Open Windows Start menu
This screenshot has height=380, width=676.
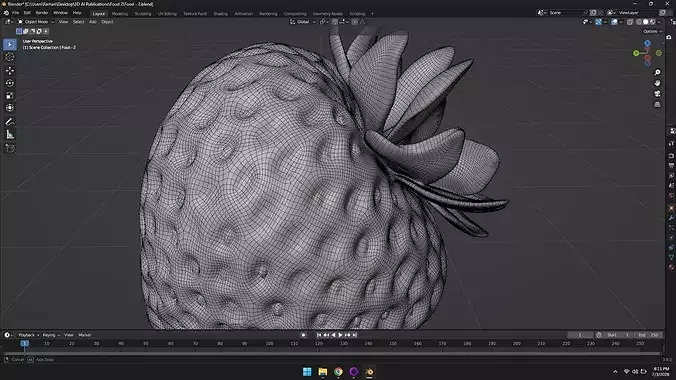click(307, 372)
